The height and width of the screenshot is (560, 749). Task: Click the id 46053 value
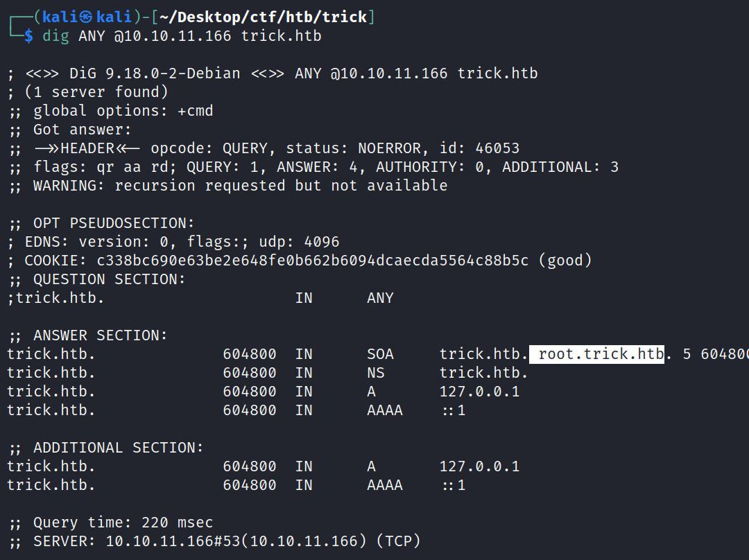497,148
